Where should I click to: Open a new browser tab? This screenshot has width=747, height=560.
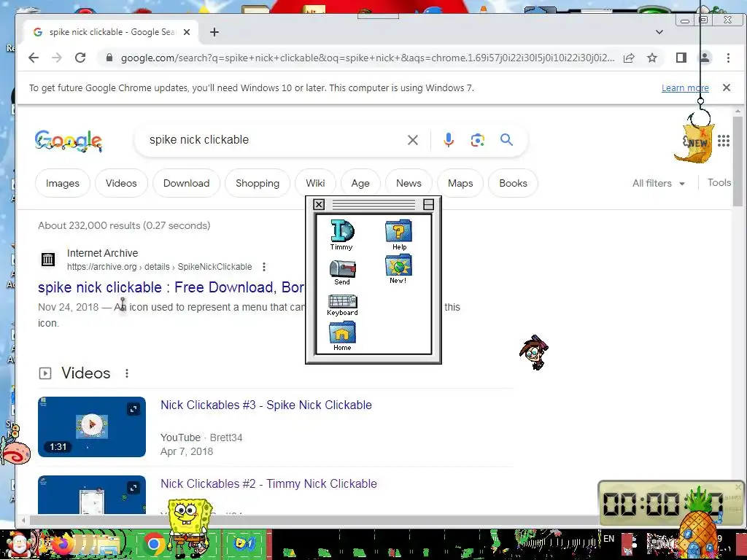click(214, 32)
